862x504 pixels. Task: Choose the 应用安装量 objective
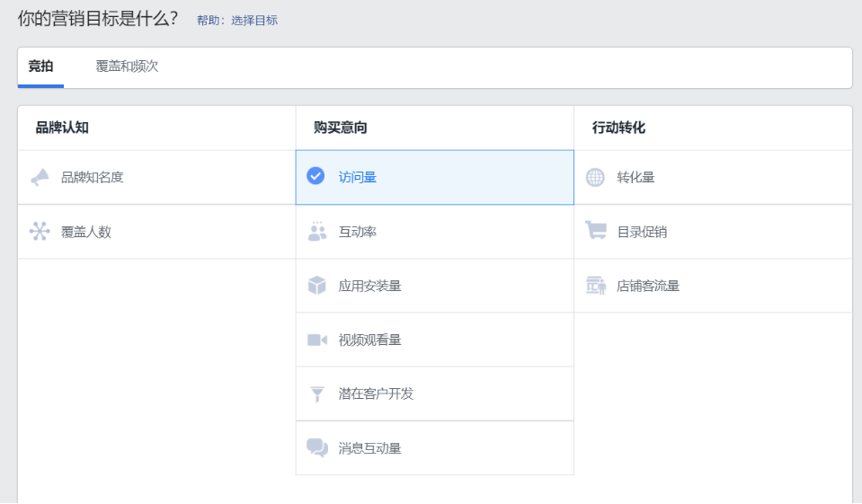click(x=435, y=286)
